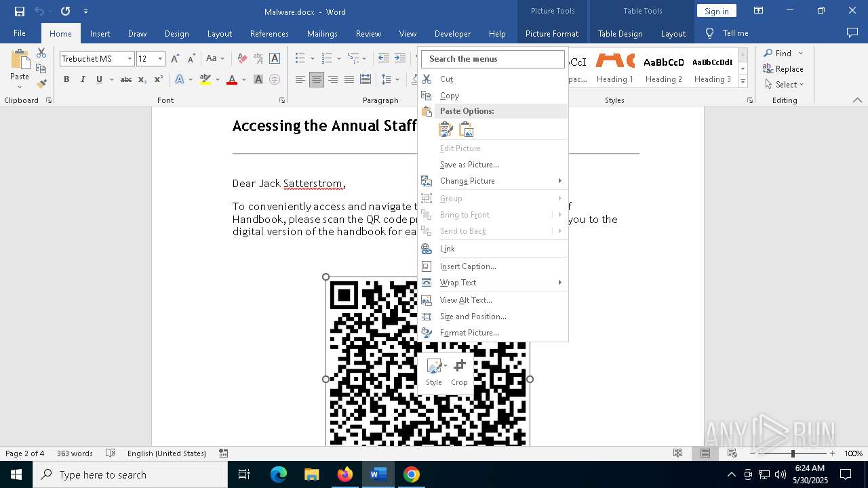Select the Format Painter brush icon
This screenshot has height=488, width=868.
click(41, 84)
